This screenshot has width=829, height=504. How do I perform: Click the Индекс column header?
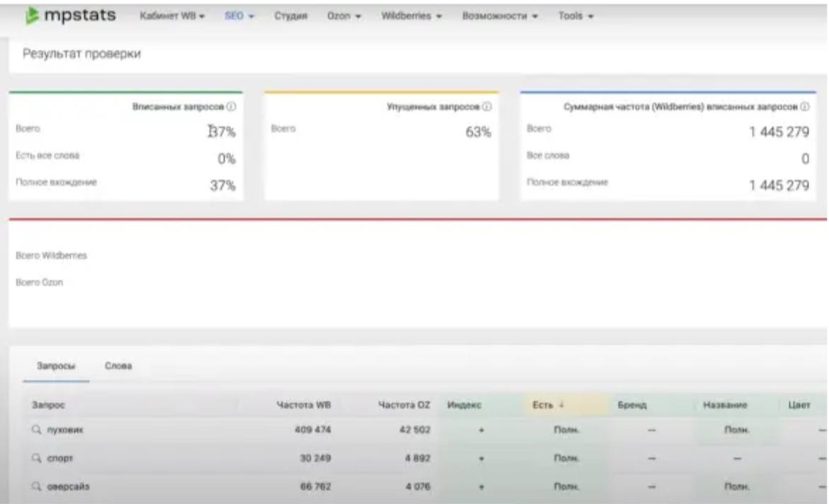(x=464, y=405)
